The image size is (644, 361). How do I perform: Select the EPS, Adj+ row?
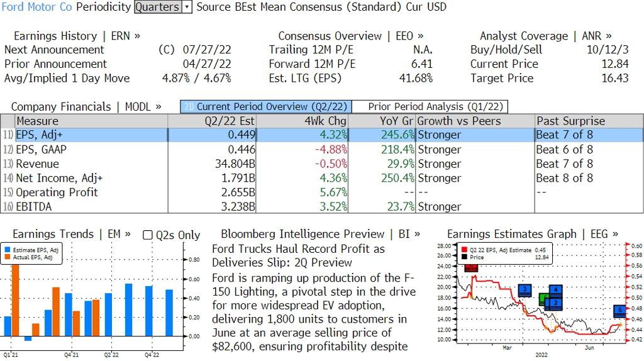(321, 135)
